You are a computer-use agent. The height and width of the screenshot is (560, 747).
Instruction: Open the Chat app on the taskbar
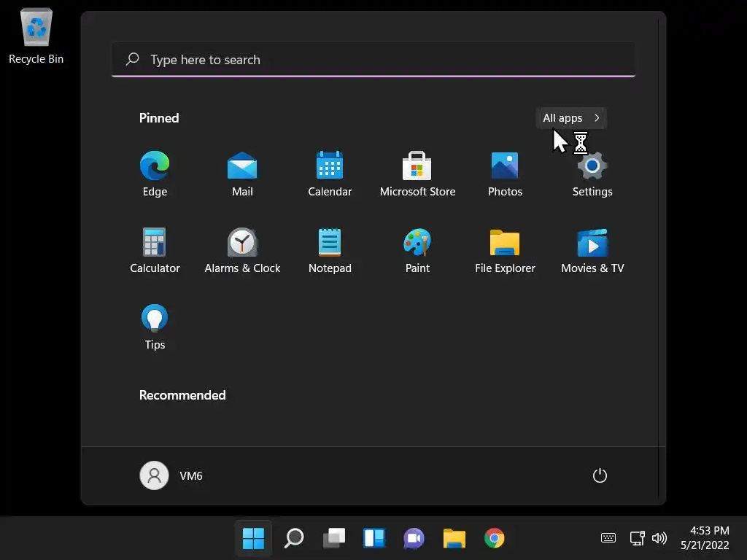414,538
